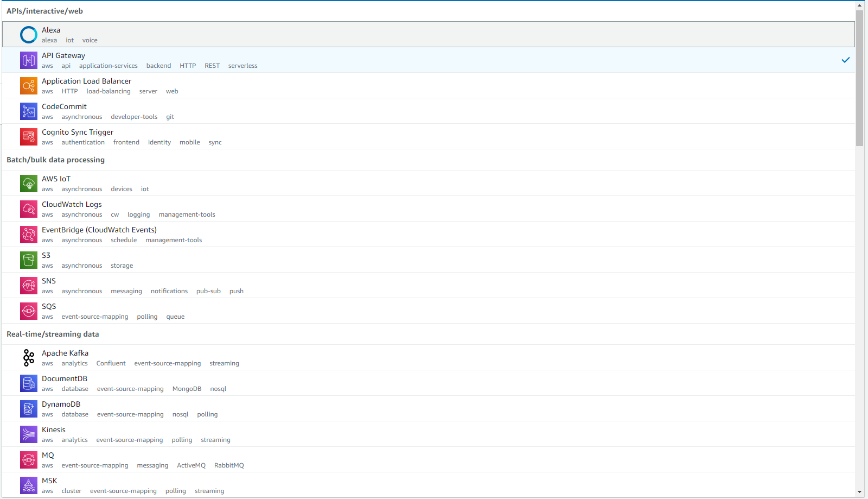
Task: Click the 'management-tools' tag under CloudWatch Logs
Action: pos(187,214)
